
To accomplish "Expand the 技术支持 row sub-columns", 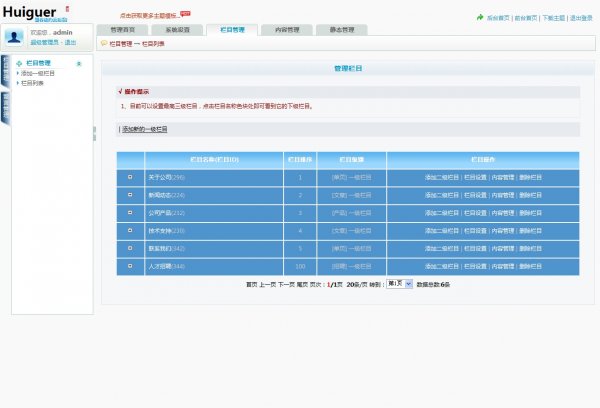I will point(130,230).
